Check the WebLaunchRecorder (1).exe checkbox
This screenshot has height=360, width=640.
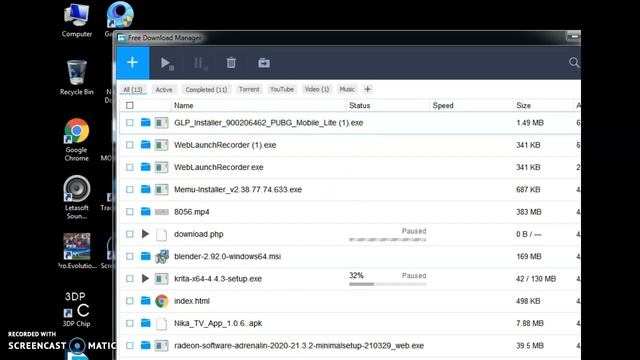pyautogui.click(x=130, y=145)
